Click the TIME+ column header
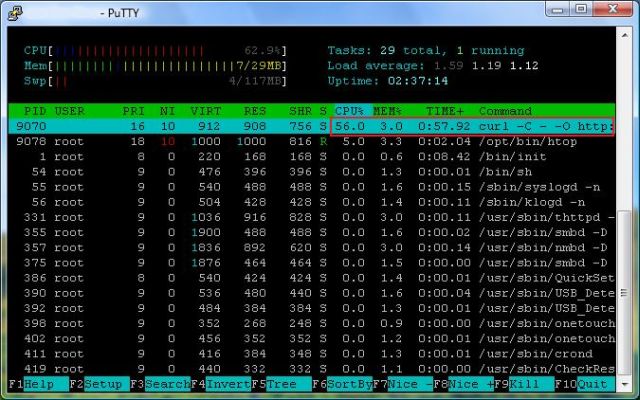Viewport: 640px width, 400px height. point(444,111)
